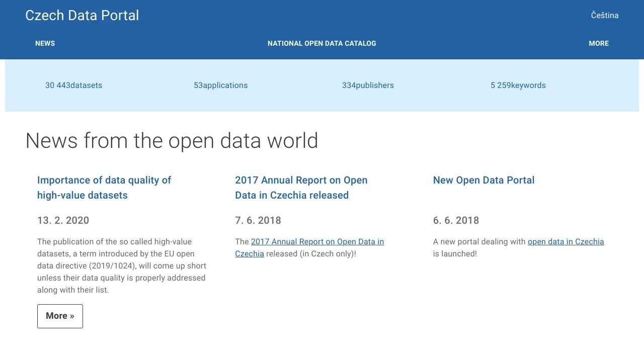This screenshot has width=644, height=362.
Task: Open the Czech Data Portal home title
Action: pos(82,15)
